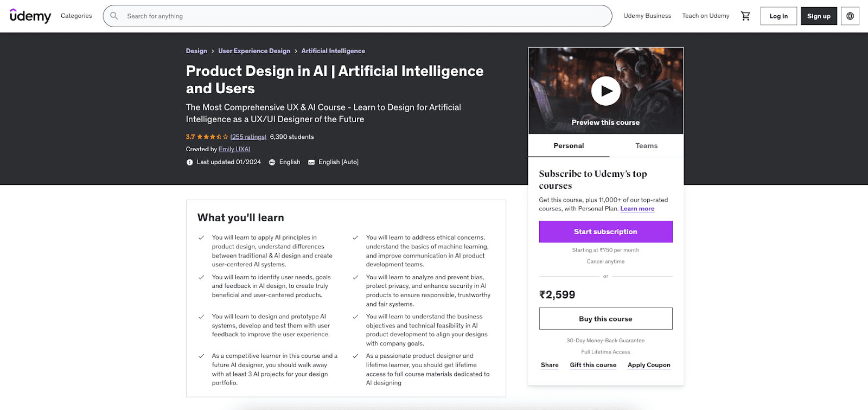The width and height of the screenshot is (868, 410).
Task: Click Start subscription button
Action: click(605, 232)
